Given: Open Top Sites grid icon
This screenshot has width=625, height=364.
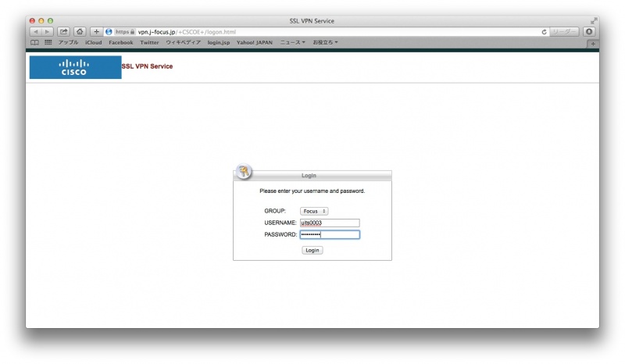Looking at the screenshot, I should click(48, 42).
